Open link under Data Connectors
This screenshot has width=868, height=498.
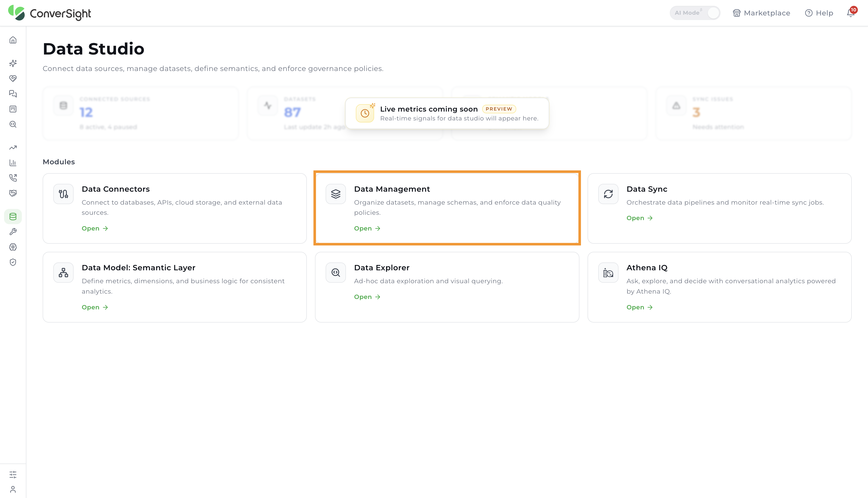(95, 228)
